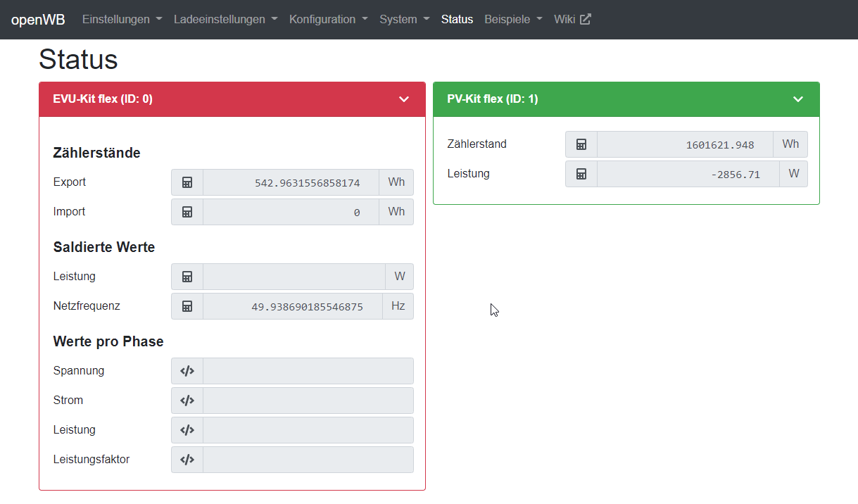This screenshot has width=858, height=504.
Task: Open the Beispiele menu
Action: click(x=513, y=20)
